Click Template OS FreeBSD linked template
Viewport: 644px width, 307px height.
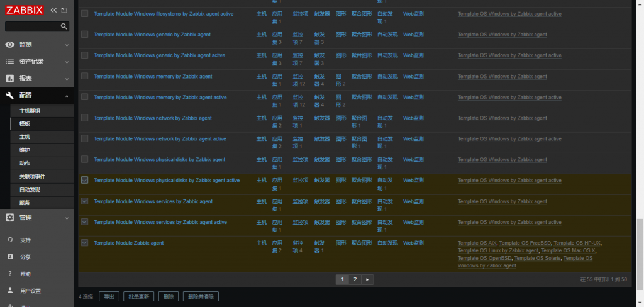(x=525, y=243)
